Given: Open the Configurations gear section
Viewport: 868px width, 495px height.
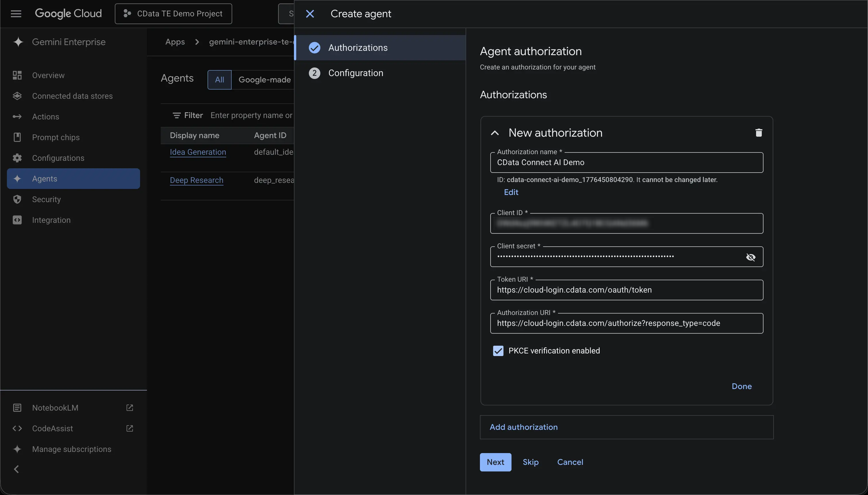Looking at the screenshot, I should (x=58, y=158).
